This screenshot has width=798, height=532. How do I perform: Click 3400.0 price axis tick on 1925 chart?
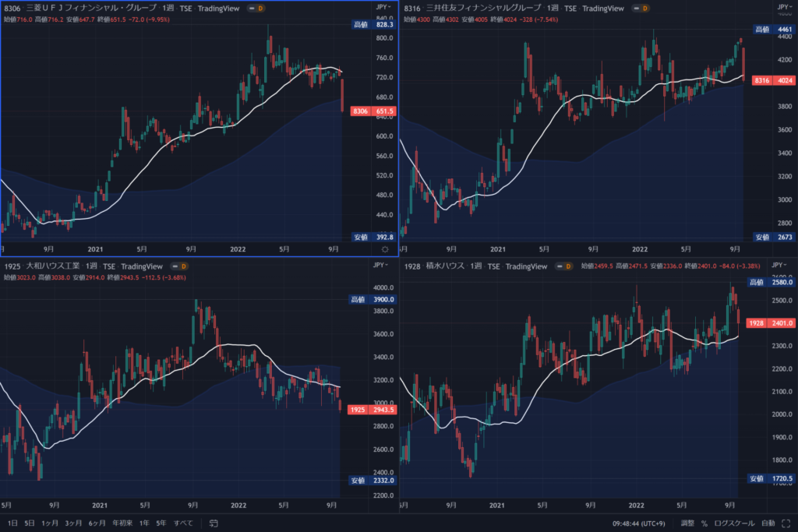pyautogui.click(x=383, y=357)
